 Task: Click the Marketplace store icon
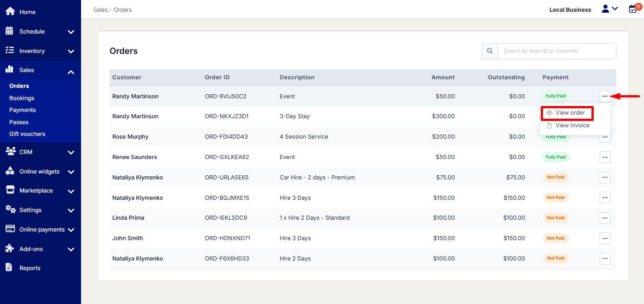(x=10, y=190)
